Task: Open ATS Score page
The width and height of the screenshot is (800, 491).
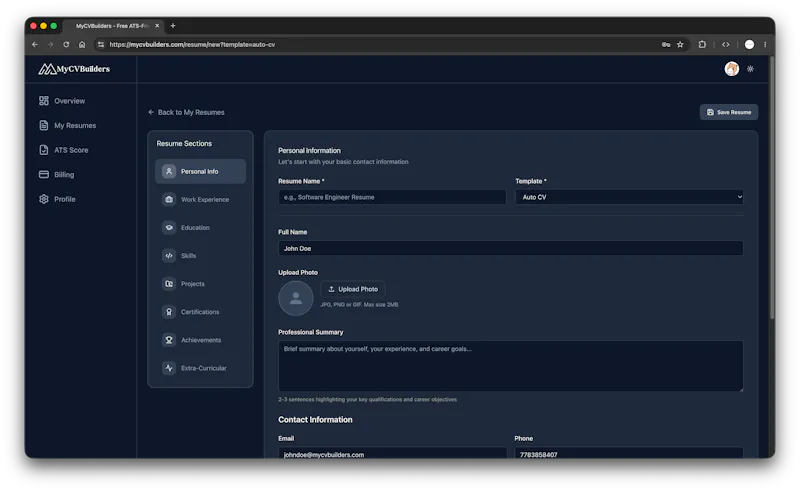Action: (64, 150)
